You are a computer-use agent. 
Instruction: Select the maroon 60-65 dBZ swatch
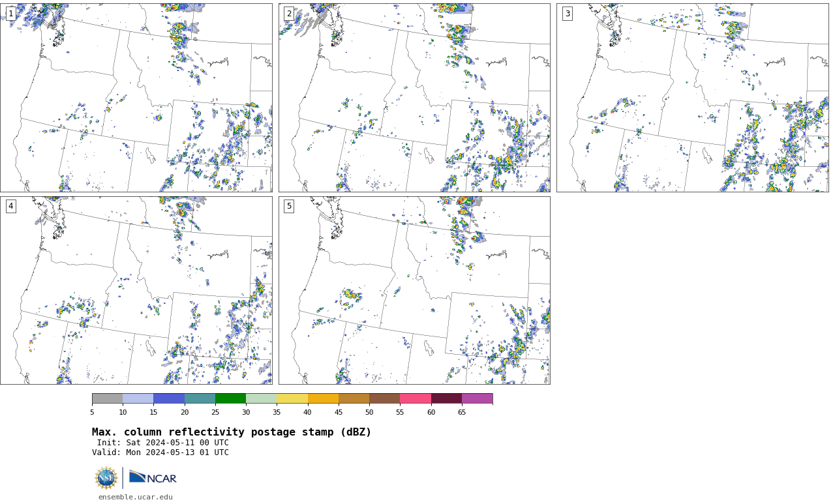[x=446, y=398]
